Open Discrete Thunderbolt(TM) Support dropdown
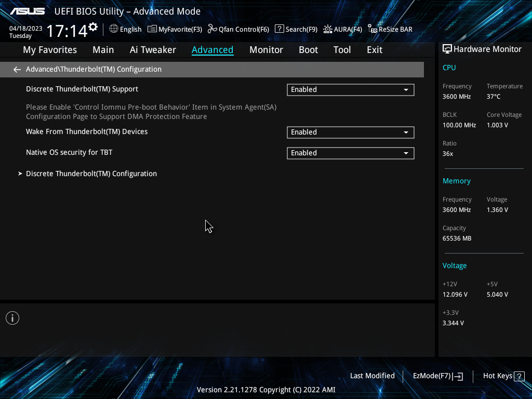The height and width of the screenshot is (399, 532). pyautogui.click(x=351, y=89)
